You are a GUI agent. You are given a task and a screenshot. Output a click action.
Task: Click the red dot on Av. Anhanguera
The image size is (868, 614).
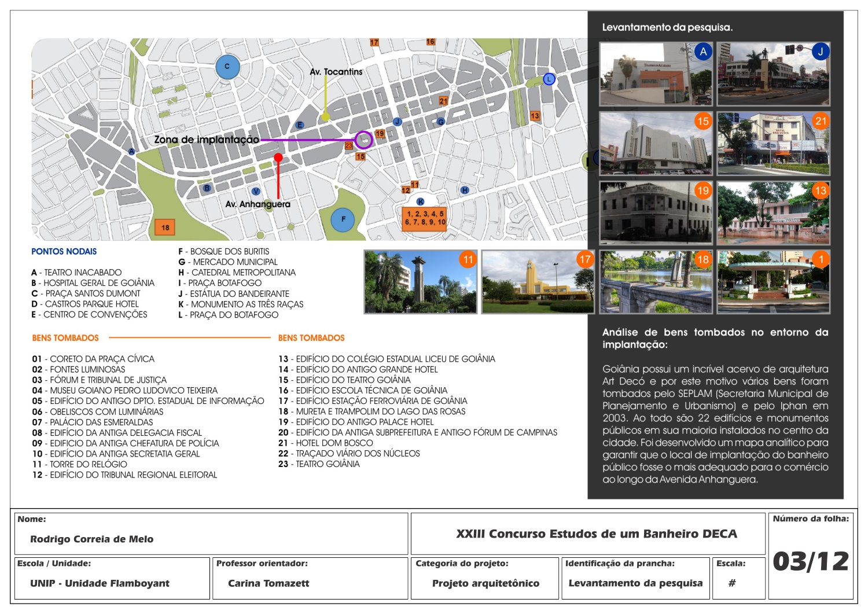[278, 157]
